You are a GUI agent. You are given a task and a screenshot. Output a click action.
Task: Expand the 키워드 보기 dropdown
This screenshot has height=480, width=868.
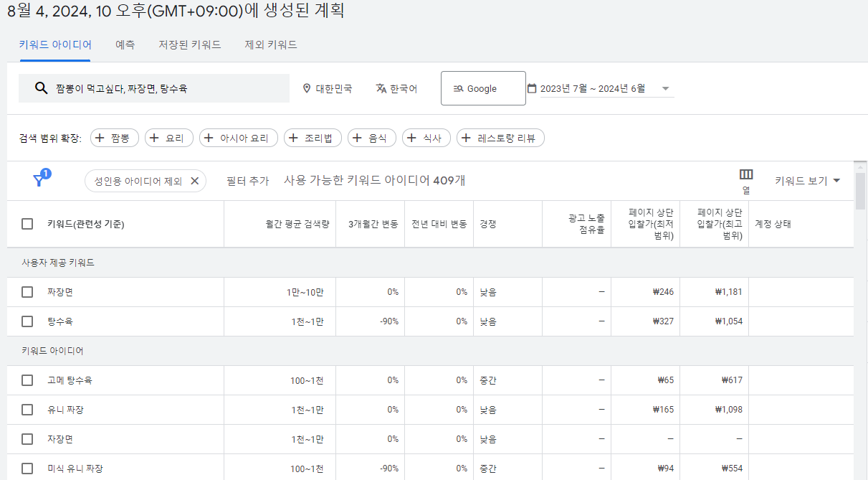[807, 181]
